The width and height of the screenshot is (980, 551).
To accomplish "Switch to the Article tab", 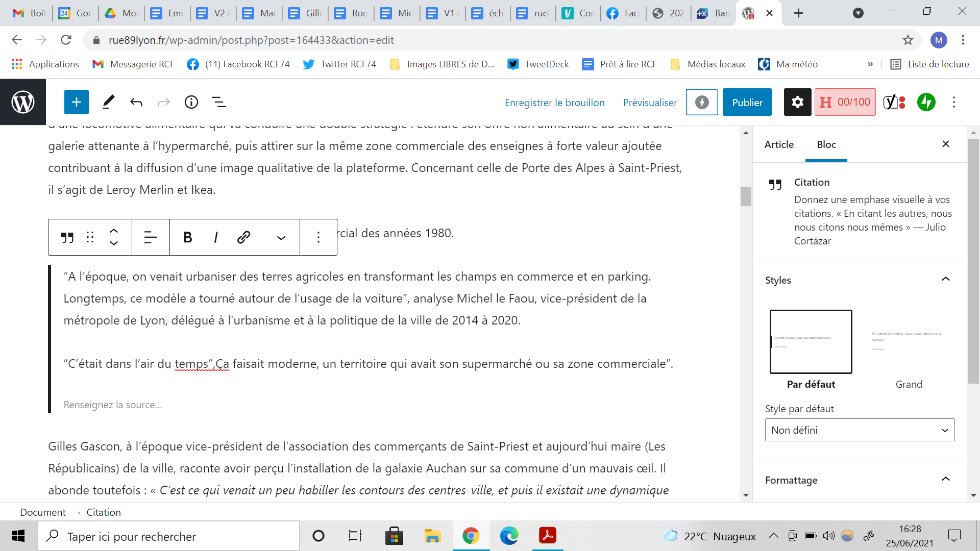I will 779,144.
